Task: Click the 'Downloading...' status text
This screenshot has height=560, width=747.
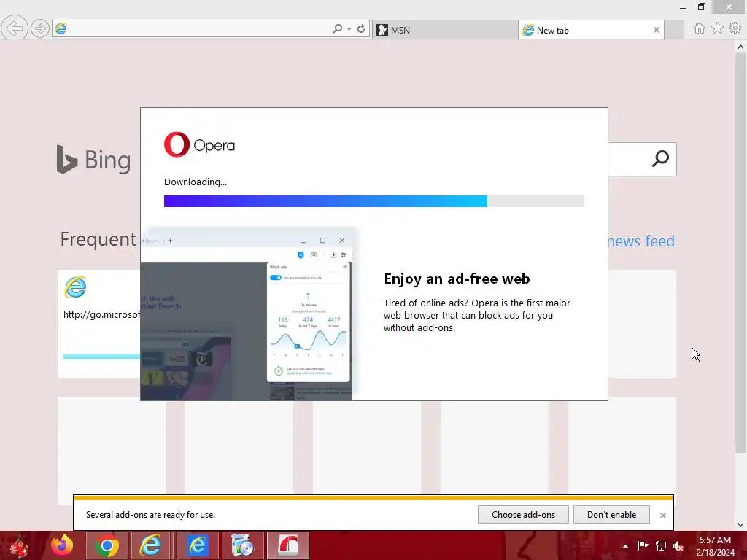Action: tap(196, 182)
